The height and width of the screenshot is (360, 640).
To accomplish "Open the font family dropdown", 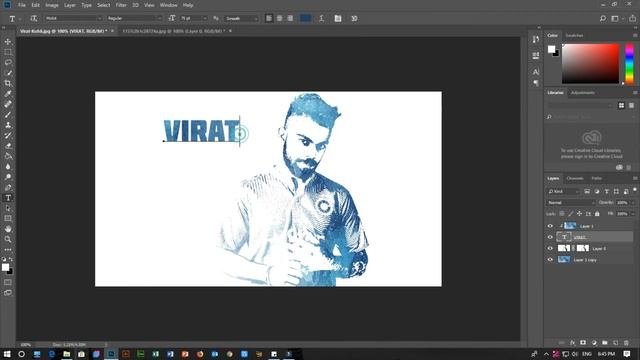I will (73, 18).
